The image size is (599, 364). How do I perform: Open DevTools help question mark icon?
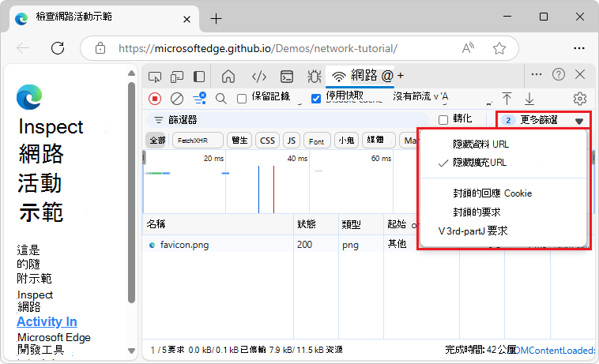pos(558,74)
